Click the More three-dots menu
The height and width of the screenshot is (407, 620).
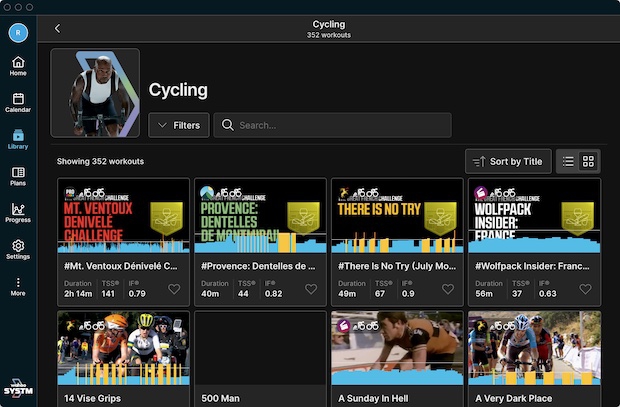[x=18, y=286]
